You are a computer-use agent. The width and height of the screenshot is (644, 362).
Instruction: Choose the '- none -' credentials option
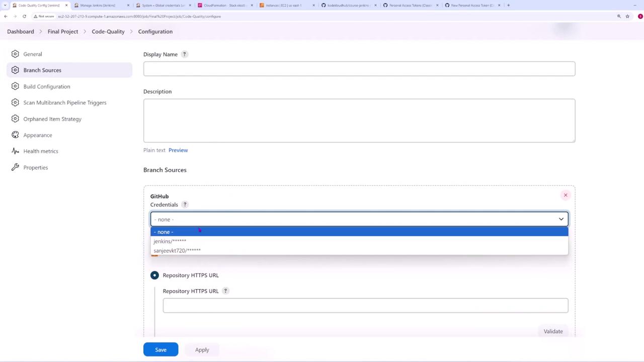coord(359,232)
